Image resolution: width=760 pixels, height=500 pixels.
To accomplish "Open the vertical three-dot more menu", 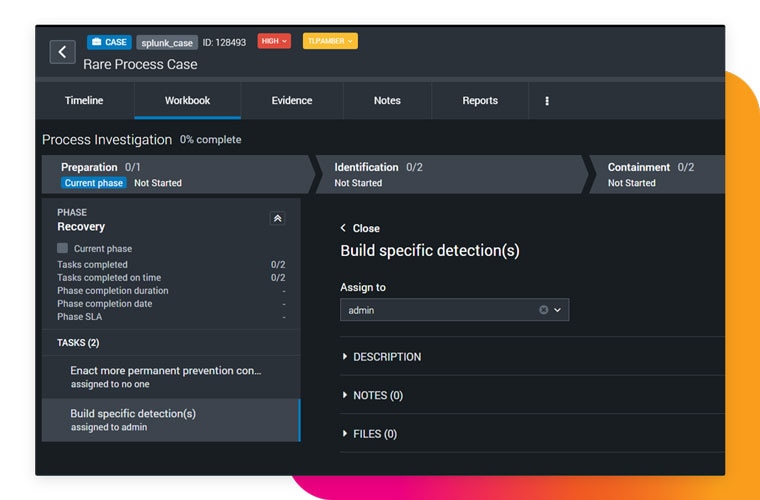I will click(x=547, y=101).
